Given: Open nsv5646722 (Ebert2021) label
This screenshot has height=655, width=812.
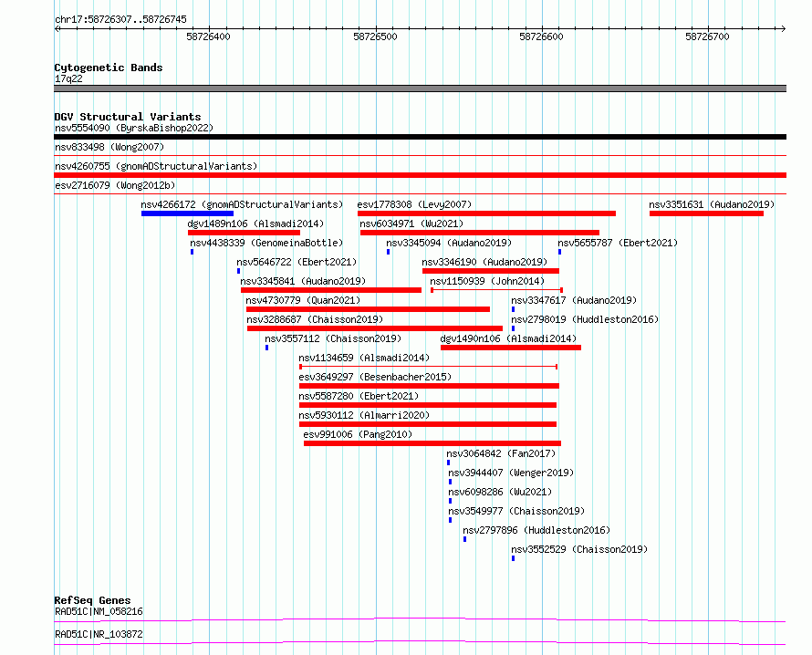Looking at the screenshot, I should [x=297, y=262].
